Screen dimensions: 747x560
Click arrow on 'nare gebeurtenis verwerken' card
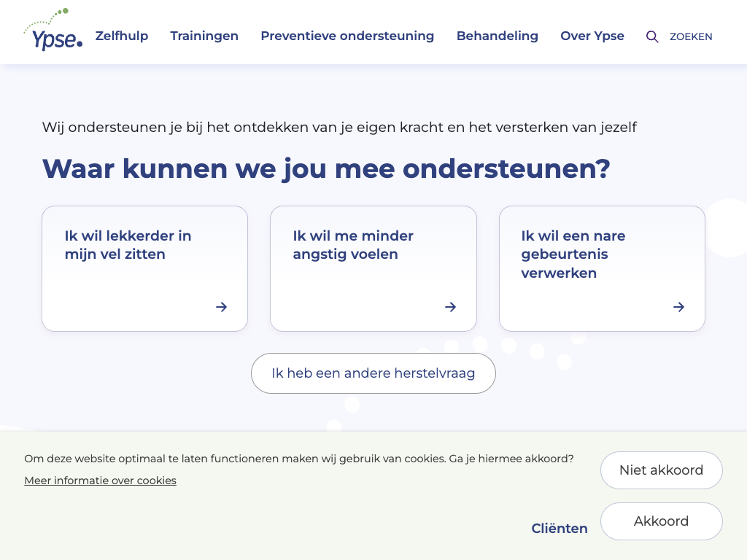(678, 307)
